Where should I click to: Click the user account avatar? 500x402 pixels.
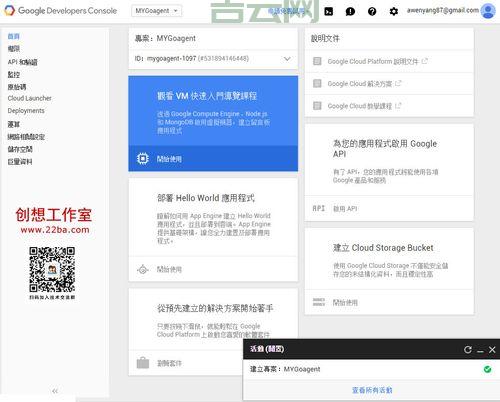point(488,11)
